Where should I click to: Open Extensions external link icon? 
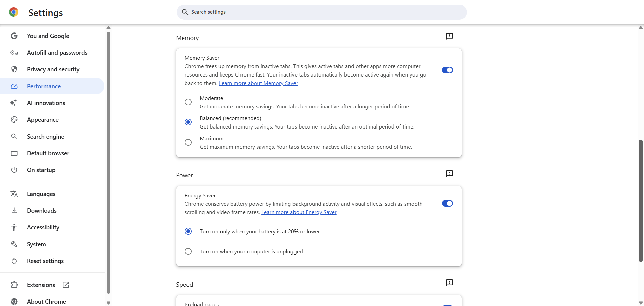[66, 285]
